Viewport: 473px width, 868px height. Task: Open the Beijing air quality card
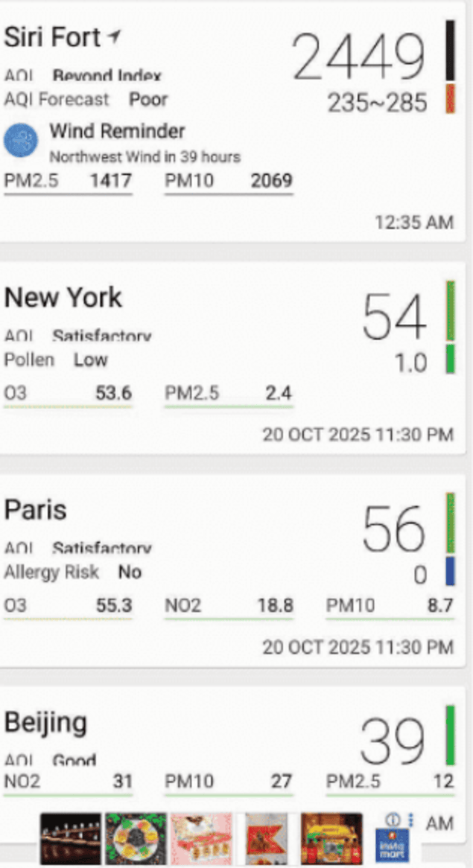click(186, 733)
